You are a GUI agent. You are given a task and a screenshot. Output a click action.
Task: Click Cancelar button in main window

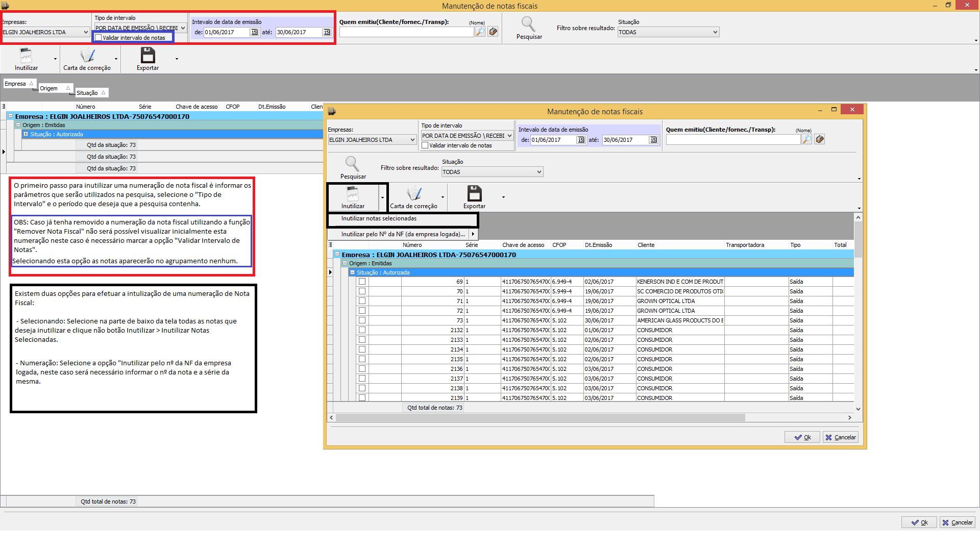(x=958, y=522)
